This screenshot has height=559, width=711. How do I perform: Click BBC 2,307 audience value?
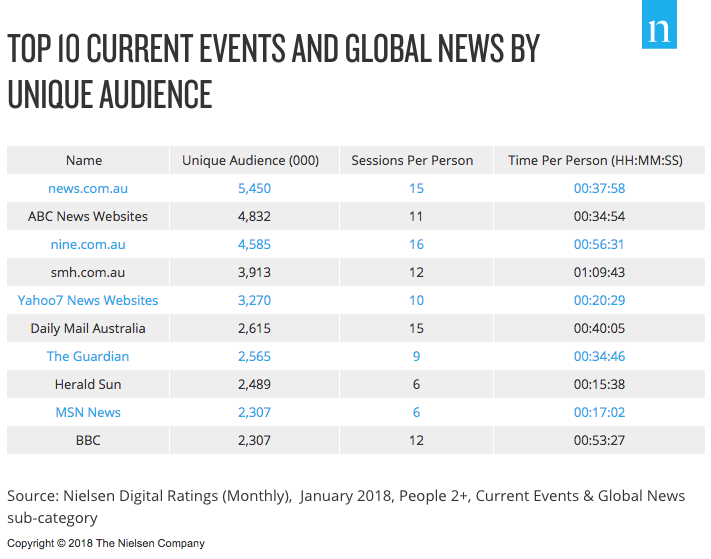(x=254, y=441)
